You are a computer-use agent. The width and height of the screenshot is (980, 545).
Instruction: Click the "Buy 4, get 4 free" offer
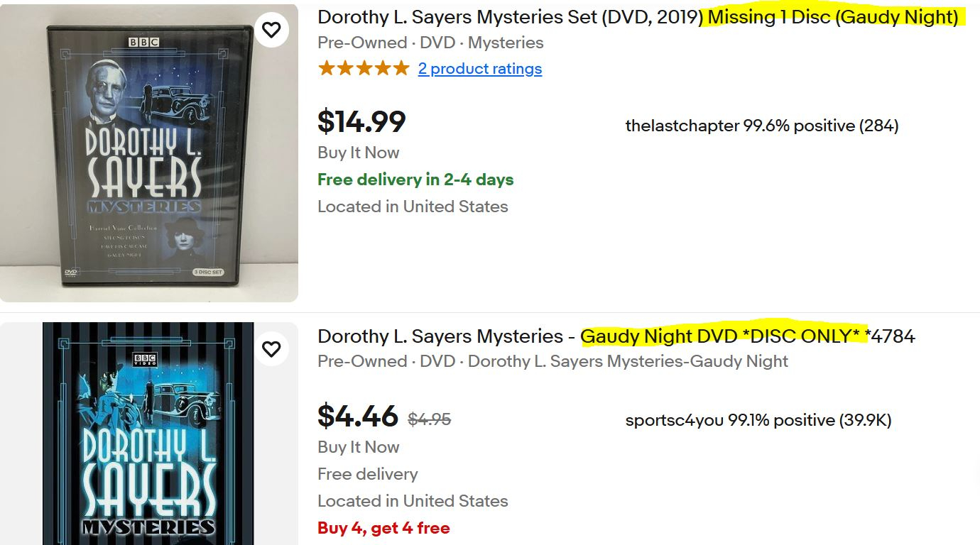click(x=383, y=528)
